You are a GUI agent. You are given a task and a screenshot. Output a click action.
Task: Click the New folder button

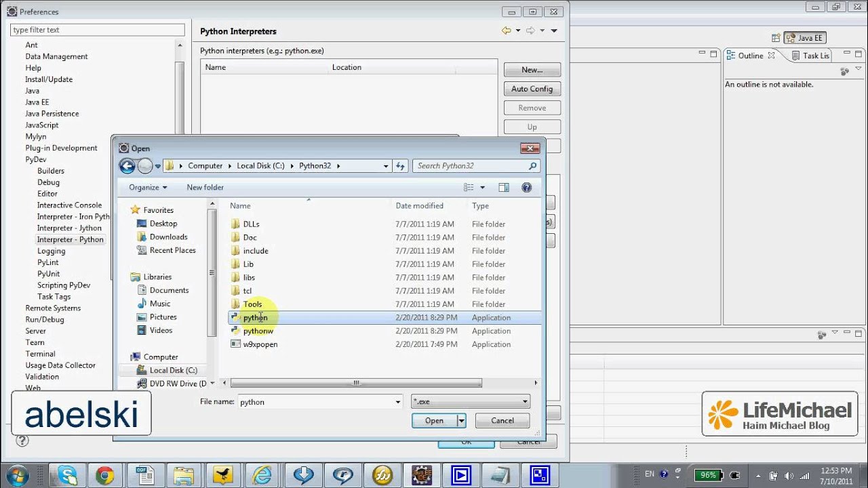point(205,187)
